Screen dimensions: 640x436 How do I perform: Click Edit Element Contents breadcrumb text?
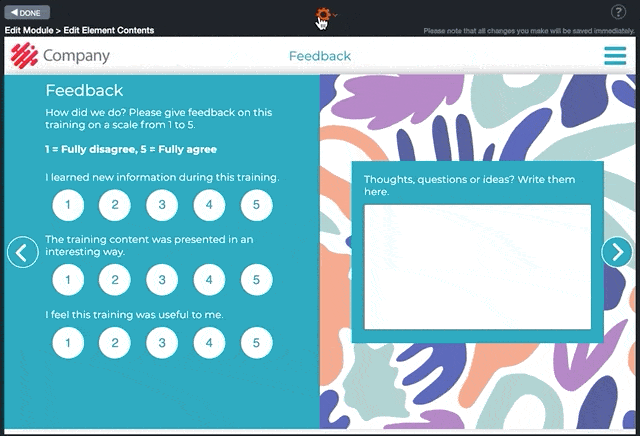tap(109, 30)
